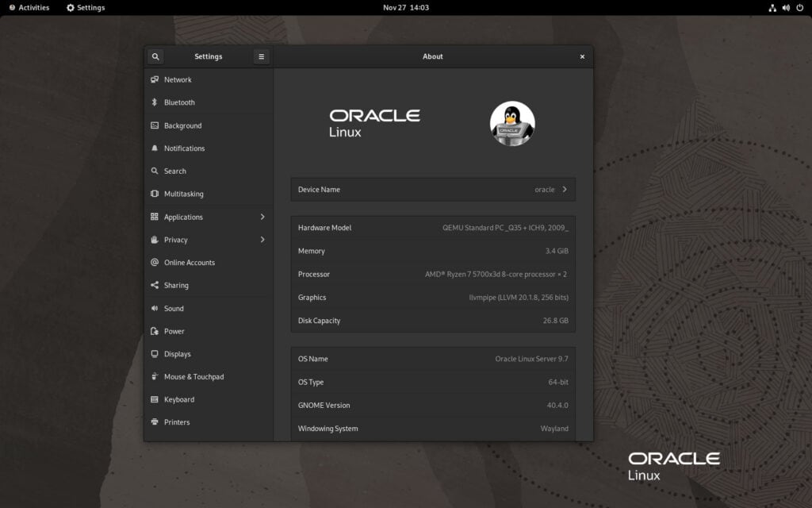Viewport: 812px width, 508px height.
Task: Click the Notifications entry in the sidebar
Action: 183,148
